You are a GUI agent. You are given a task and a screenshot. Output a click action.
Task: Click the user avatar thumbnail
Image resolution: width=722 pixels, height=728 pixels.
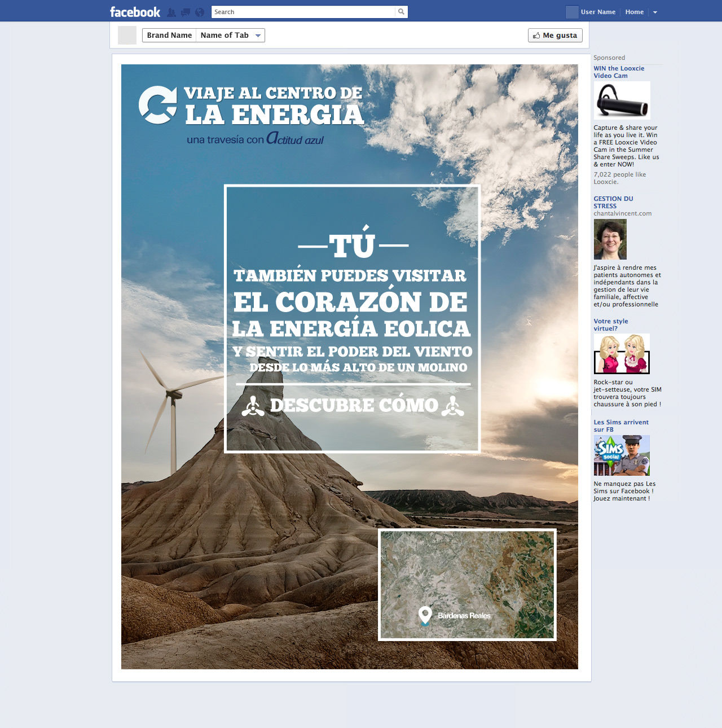[x=572, y=12]
